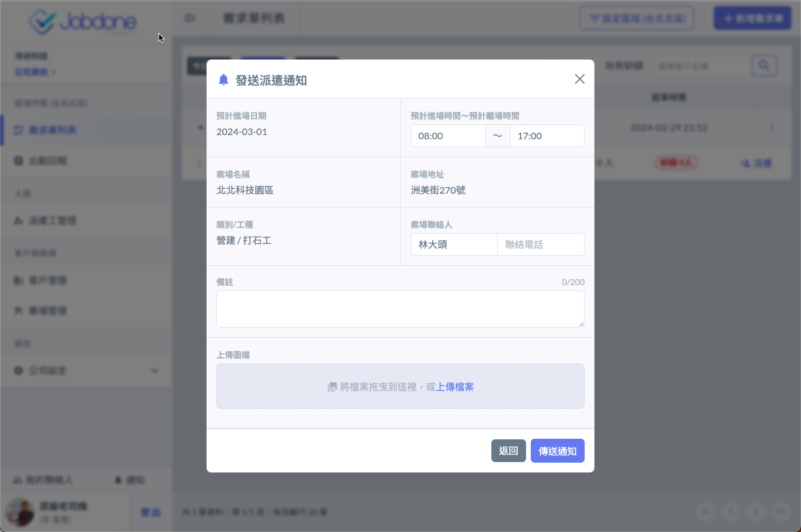Open the three-dot row options menu
The image size is (801, 532).
click(x=772, y=128)
